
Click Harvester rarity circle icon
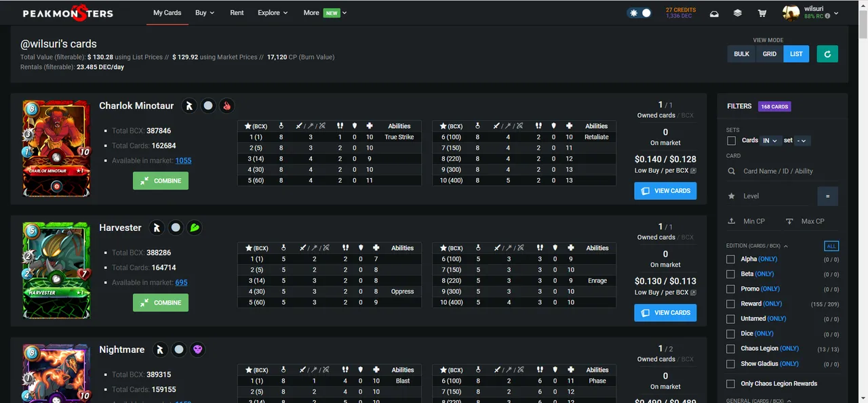tap(175, 228)
